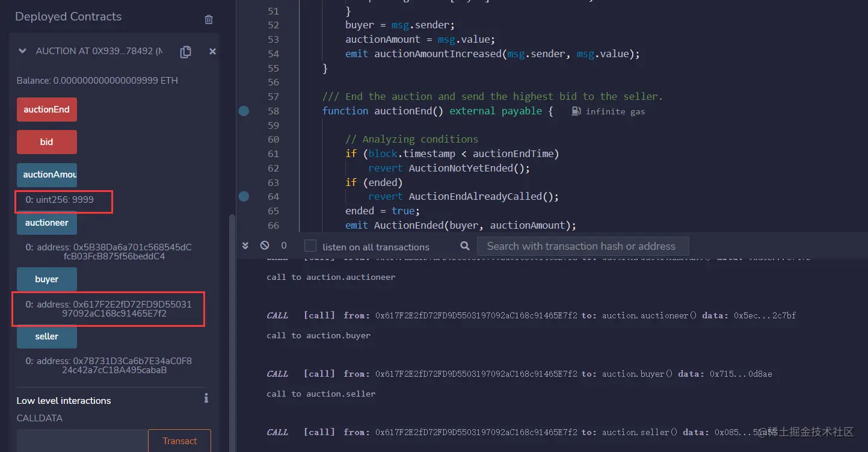Click the 'call to auction.auctioneer' log line

[331, 277]
